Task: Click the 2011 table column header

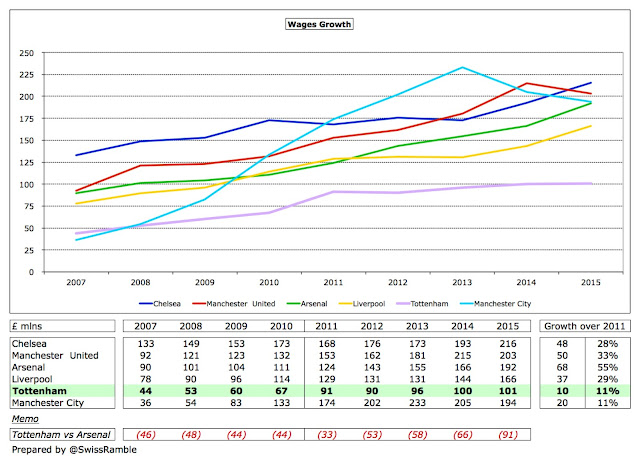Action: point(327,326)
